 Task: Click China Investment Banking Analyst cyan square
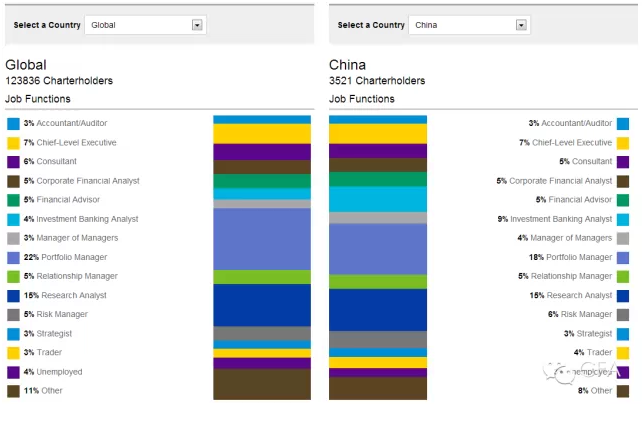point(623,219)
